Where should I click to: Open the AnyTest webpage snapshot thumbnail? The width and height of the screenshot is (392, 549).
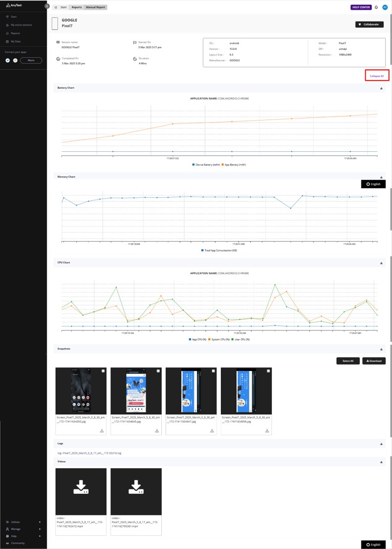point(136,391)
